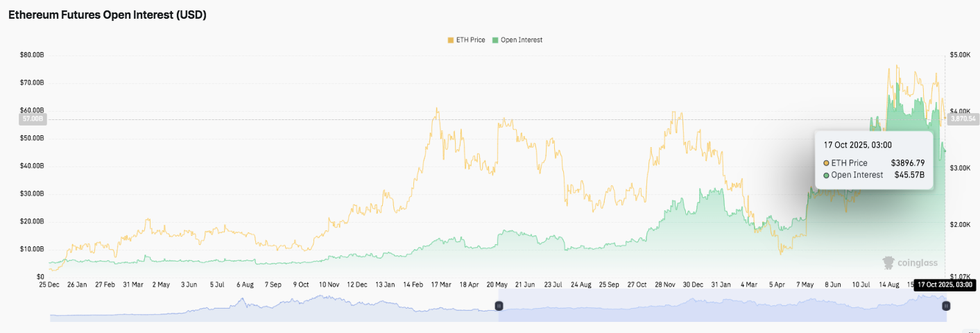Screen dimensions: 980x333
Task: Click the 17 Mar date on x-axis
Action: click(x=442, y=284)
